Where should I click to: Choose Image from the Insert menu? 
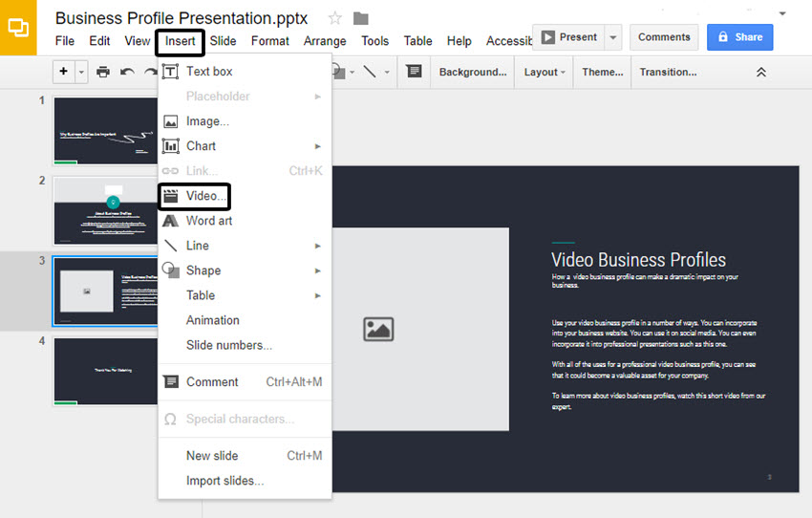pos(245,121)
